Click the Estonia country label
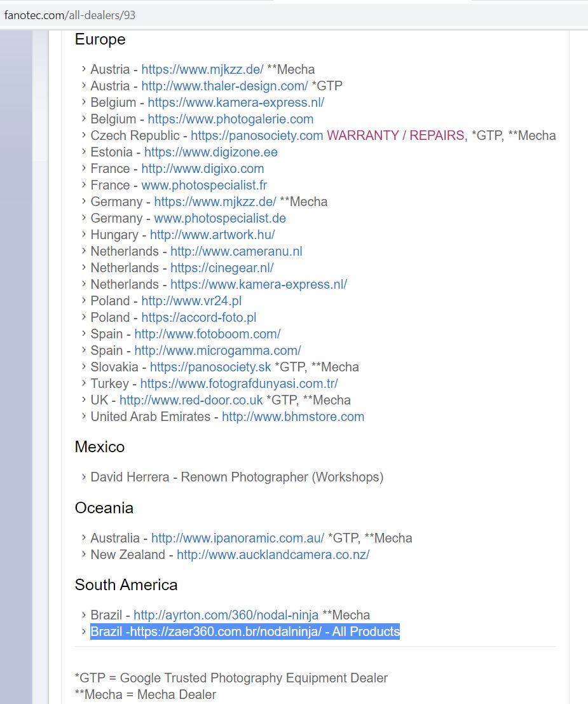This screenshot has width=588, height=704. click(111, 152)
